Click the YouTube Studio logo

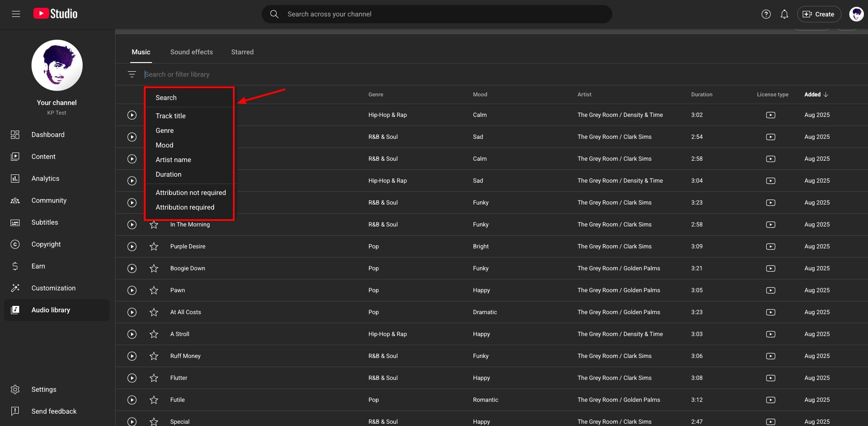(55, 14)
